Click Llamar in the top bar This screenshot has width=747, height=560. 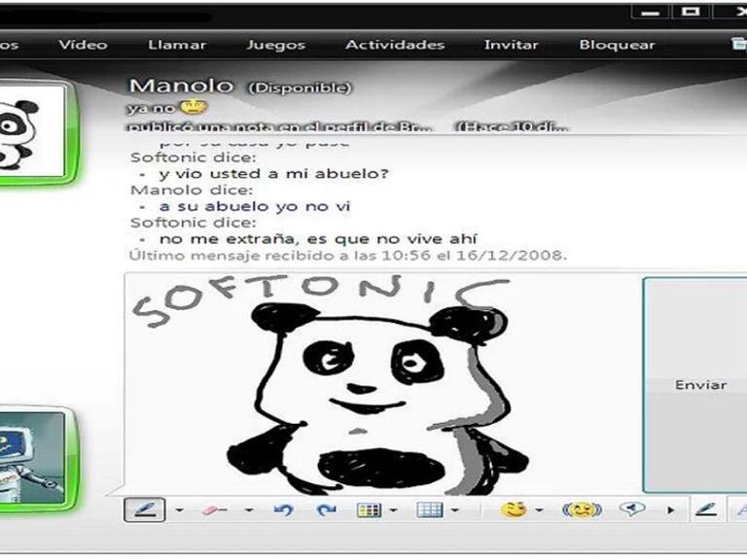coord(177,45)
